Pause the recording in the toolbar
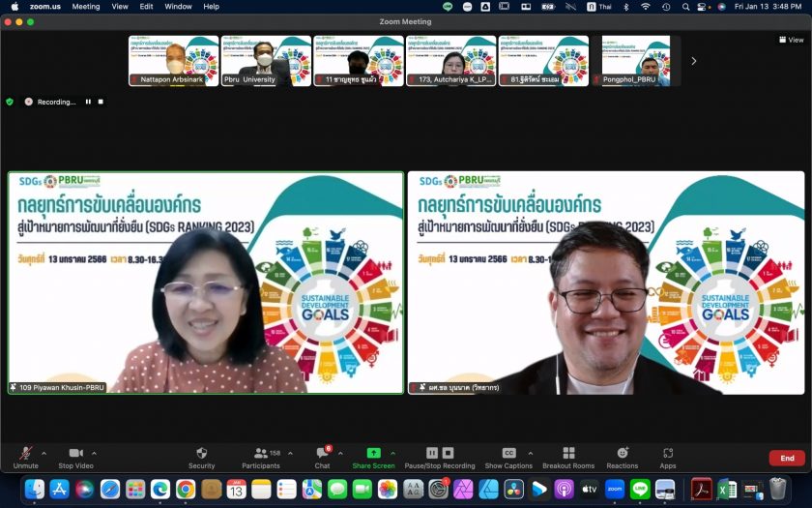Image resolution: width=812 pixels, height=508 pixels. (432, 453)
